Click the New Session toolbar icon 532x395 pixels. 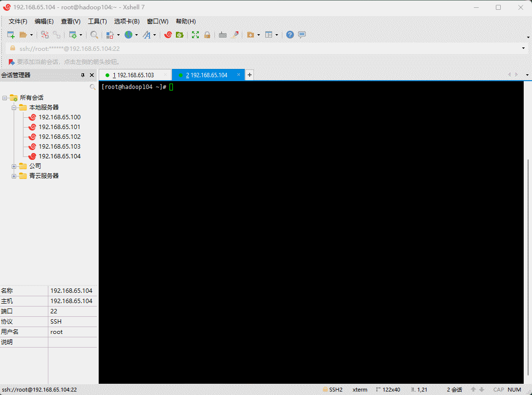coord(11,35)
